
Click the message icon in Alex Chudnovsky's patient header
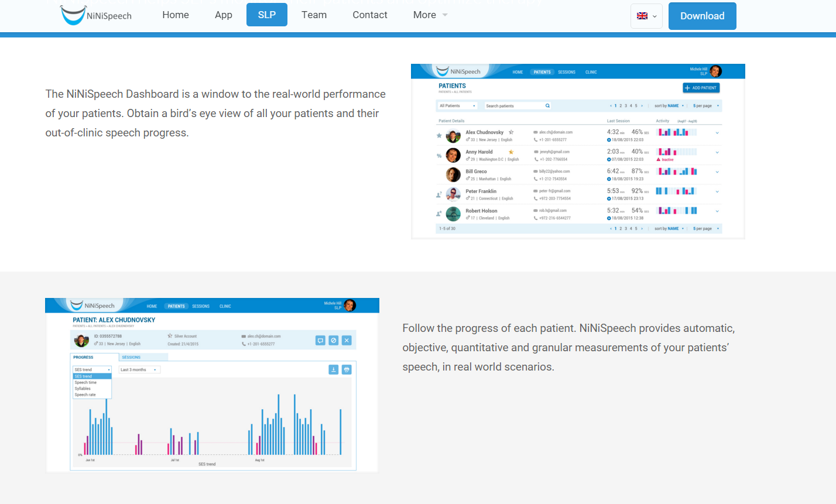pyautogui.click(x=320, y=340)
